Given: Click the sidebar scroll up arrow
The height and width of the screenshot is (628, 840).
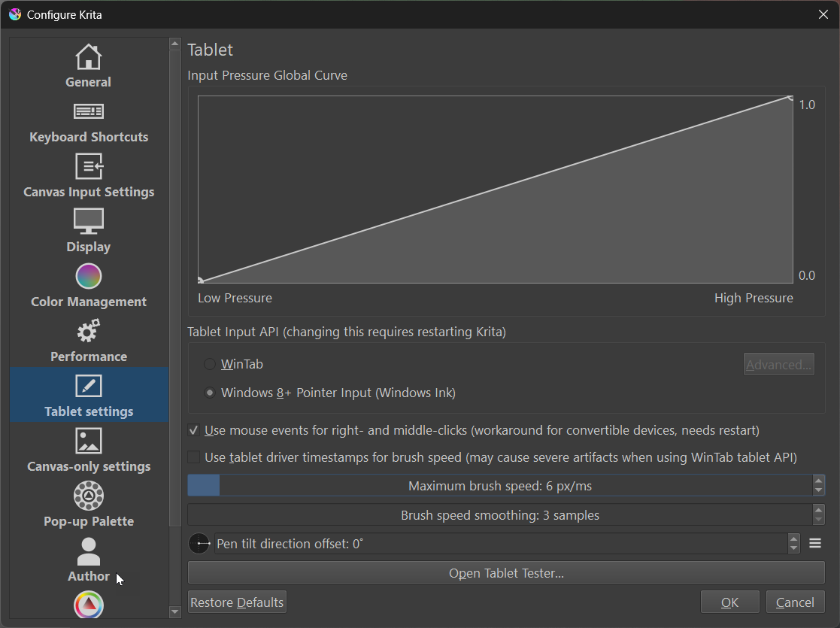Looking at the screenshot, I should tap(174, 44).
